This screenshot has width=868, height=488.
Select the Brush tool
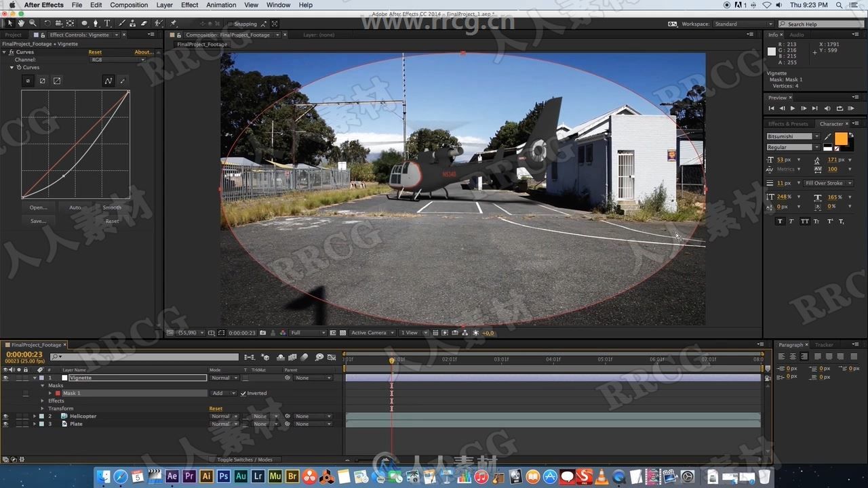[x=122, y=23]
